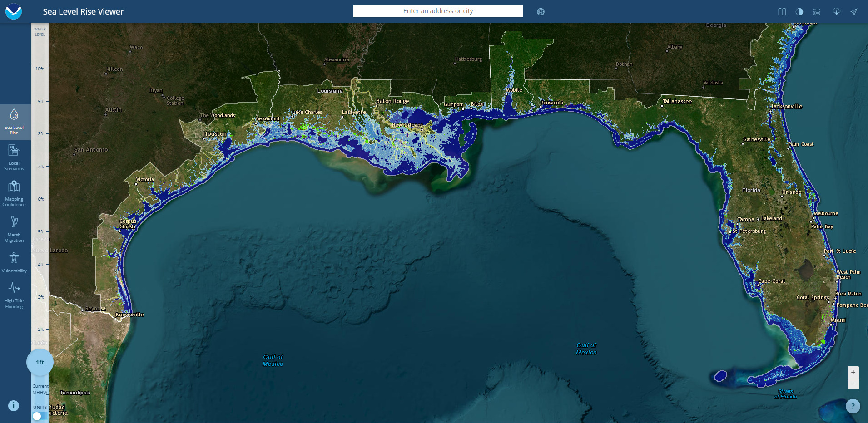Click the share paper-plane icon

tap(854, 12)
